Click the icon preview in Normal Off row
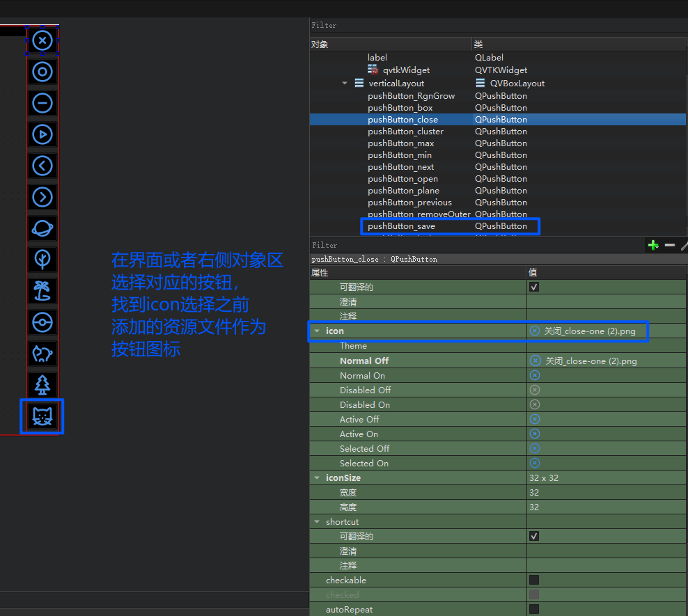The image size is (688, 616). [x=535, y=361]
